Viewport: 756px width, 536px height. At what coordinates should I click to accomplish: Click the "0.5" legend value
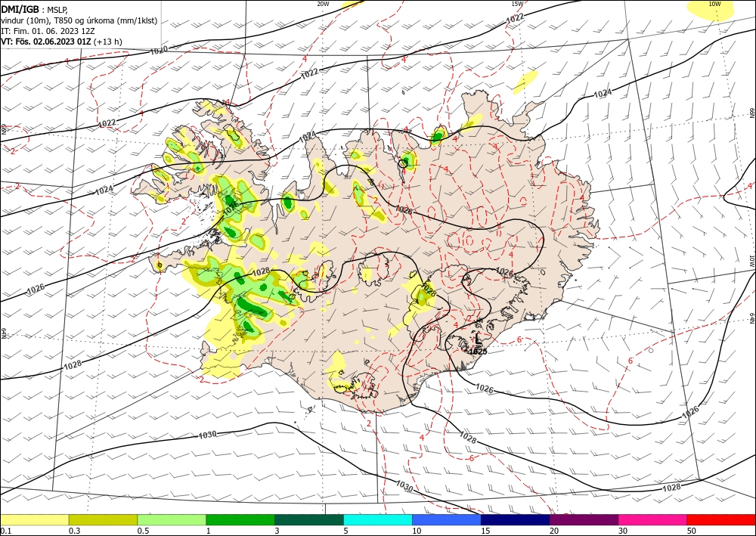(x=143, y=531)
